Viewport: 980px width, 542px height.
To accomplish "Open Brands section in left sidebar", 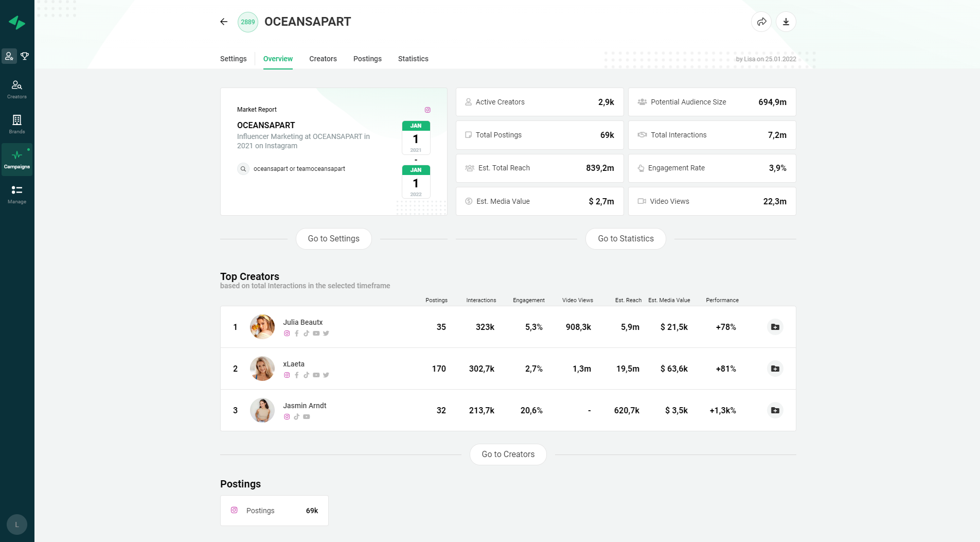I will 17,124.
